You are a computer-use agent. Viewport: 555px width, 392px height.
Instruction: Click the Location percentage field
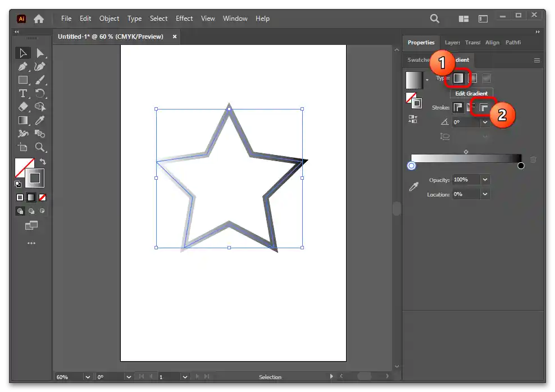point(465,194)
